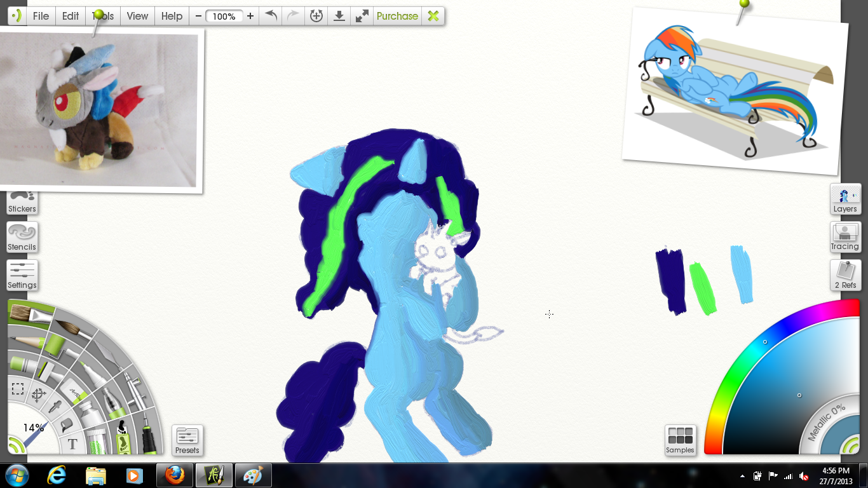Image resolution: width=868 pixels, height=488 pixels.
Task: Open the Layers panel
Action: point(845,199)
